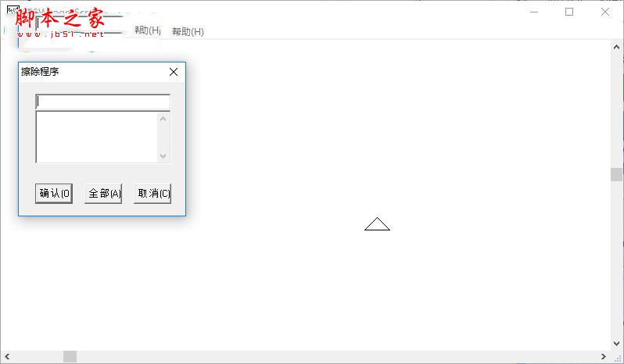The width and height of the screenshot is (624, 364).
Task: Click the list box scroll down arrow
Action: [x=163, y=155]
